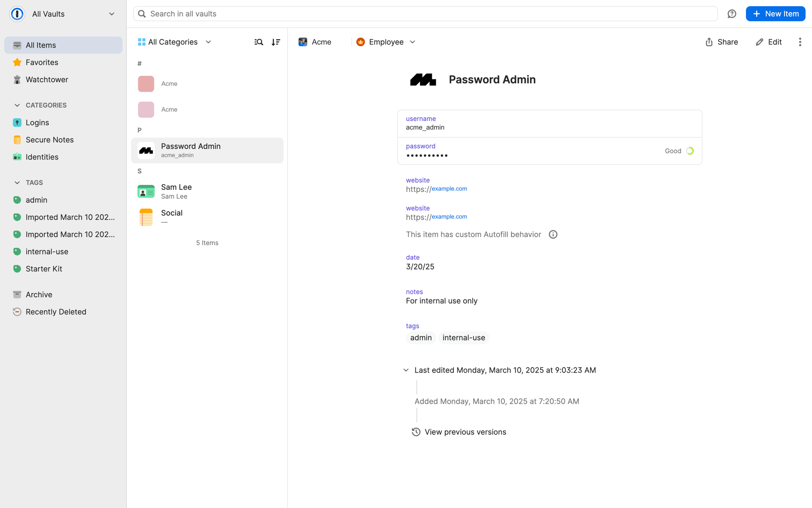Click the custom Autofill behavior info icon
This screenshot has height=508, width=812.
553,235
